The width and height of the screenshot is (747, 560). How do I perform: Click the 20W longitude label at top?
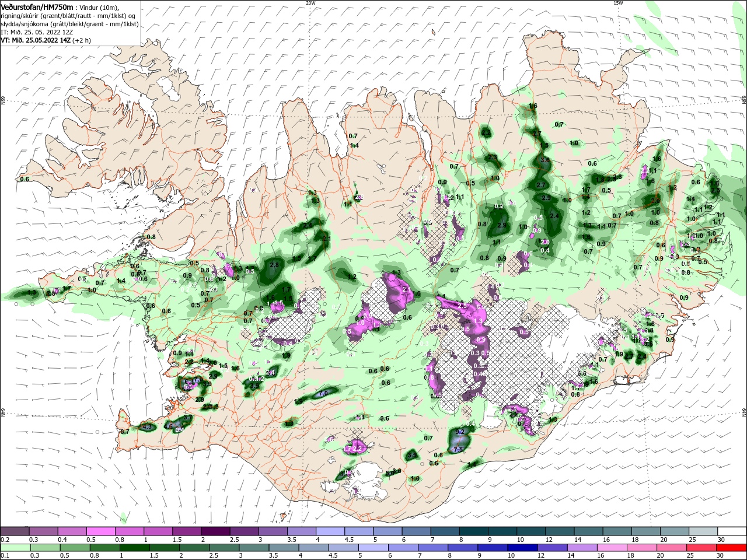(x=310, y=3)
